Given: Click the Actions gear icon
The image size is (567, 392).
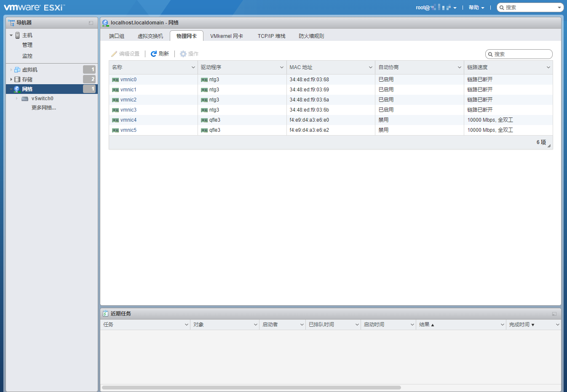Looking at the screenshot, I should point(183,54).
